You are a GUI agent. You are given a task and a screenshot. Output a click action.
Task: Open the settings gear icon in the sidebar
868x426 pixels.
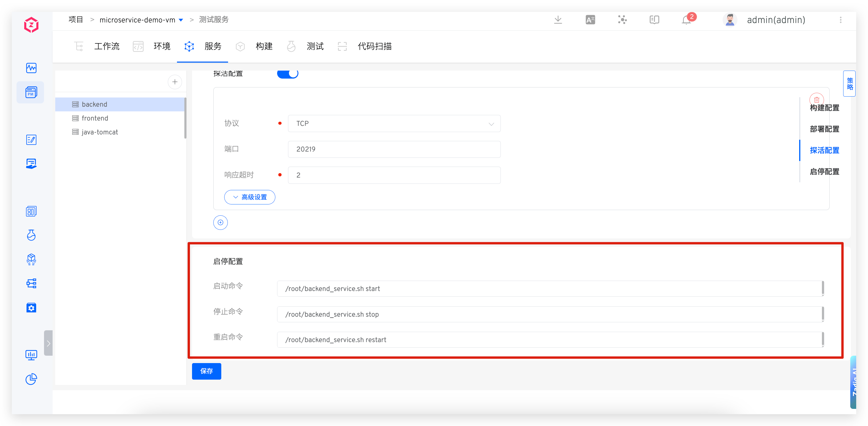point(31,307)
